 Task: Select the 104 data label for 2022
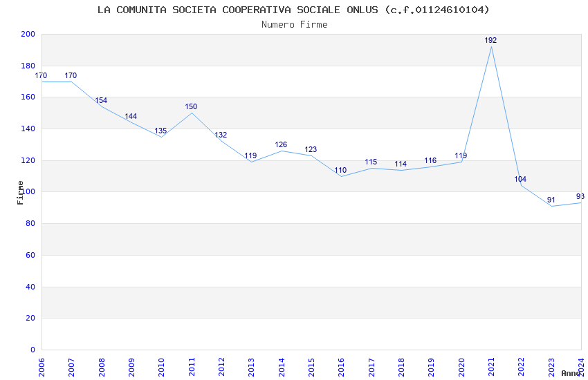520,180
